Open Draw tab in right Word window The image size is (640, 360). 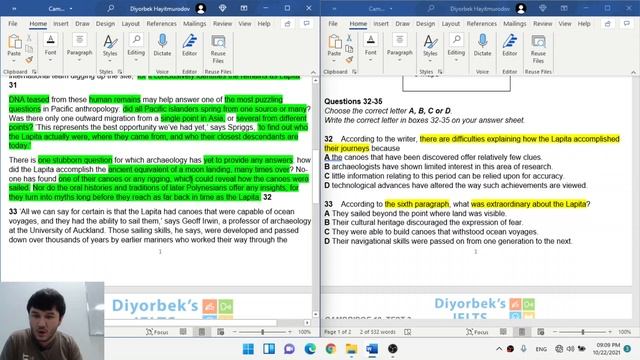(x=402, y=24)
